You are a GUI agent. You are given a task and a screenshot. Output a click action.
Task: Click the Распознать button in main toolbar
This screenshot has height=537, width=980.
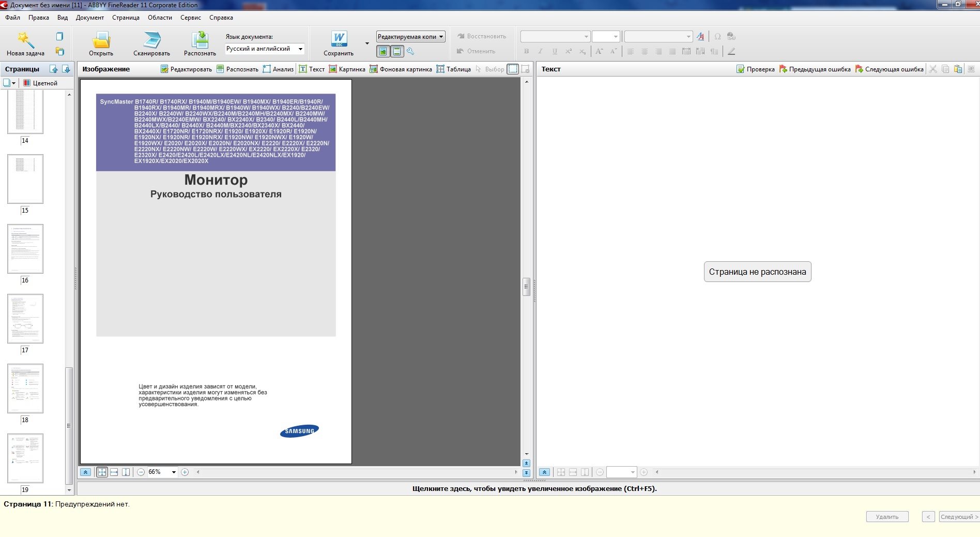tap(200, 40)
